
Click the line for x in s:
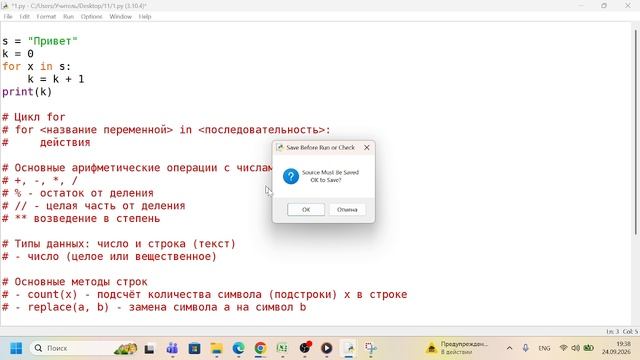pyautogui.click(x=36, y=67)
